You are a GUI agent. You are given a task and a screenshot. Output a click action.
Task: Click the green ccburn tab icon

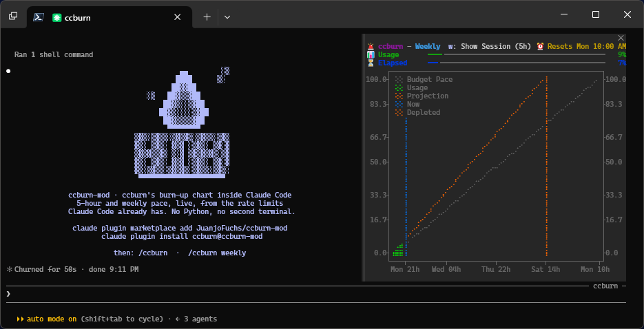click(x=57, y=17)
